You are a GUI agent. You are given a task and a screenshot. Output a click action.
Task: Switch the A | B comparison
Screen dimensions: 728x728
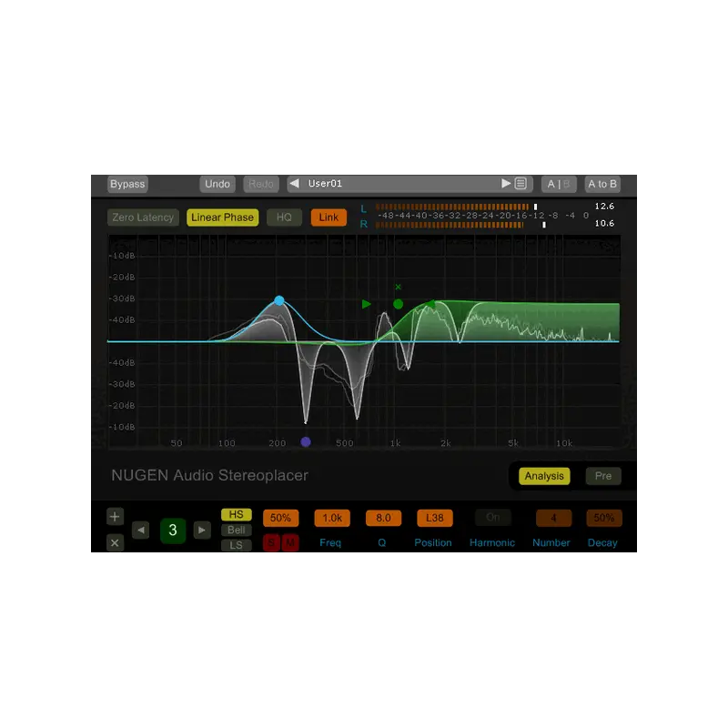click(x=559, y=184)
